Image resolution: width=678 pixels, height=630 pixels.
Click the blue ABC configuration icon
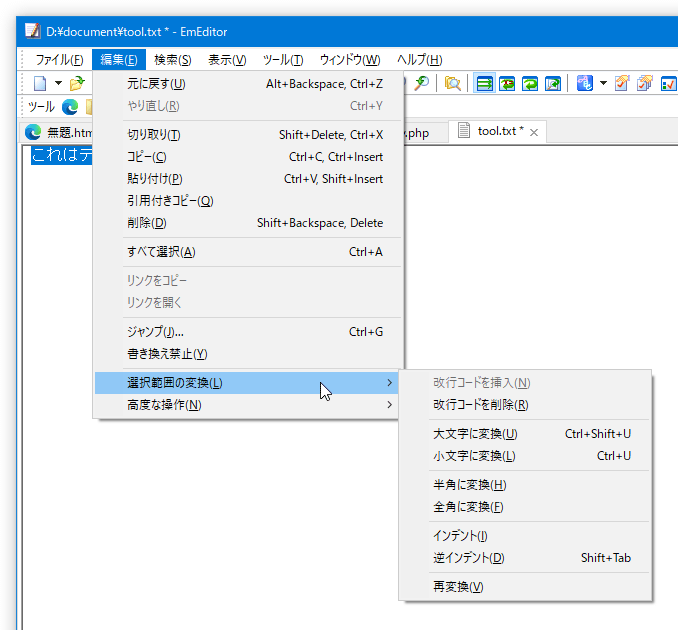point(585,83)
